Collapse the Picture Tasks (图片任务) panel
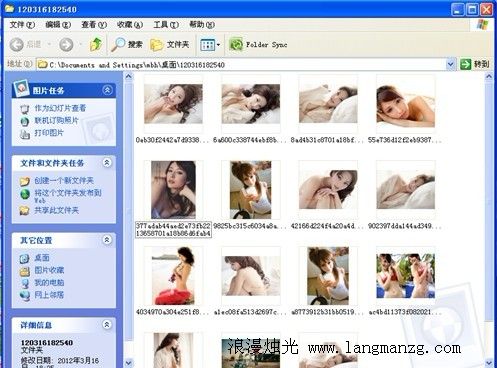The height and width of the screenshot is (368, 497). pyautogui.click(x=107, y=90)
